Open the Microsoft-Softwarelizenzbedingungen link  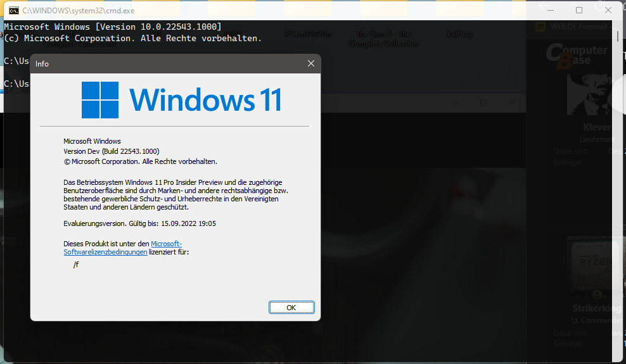pos(122,248)
